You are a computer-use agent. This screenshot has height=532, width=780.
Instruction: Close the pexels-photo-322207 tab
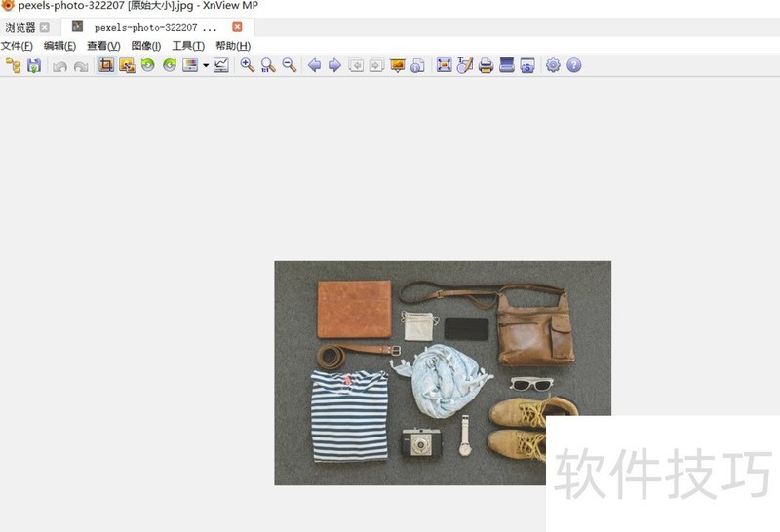pos(237,27)
